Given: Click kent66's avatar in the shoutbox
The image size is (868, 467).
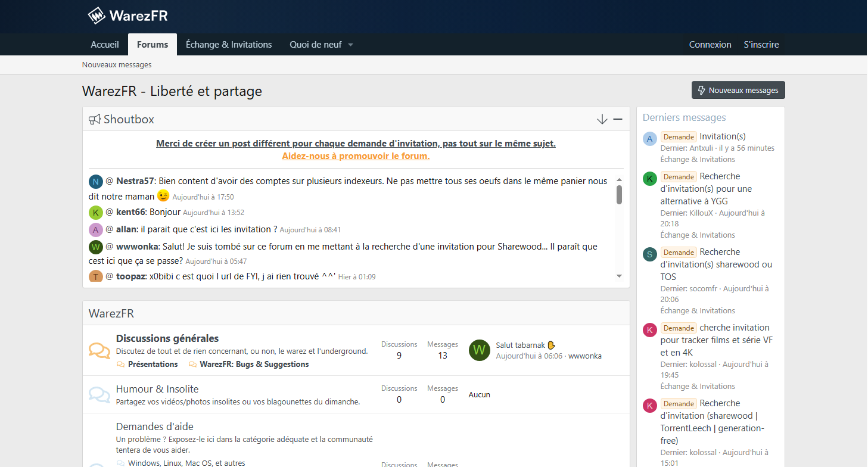Looking at the screenshot, I should click(96, 213).
